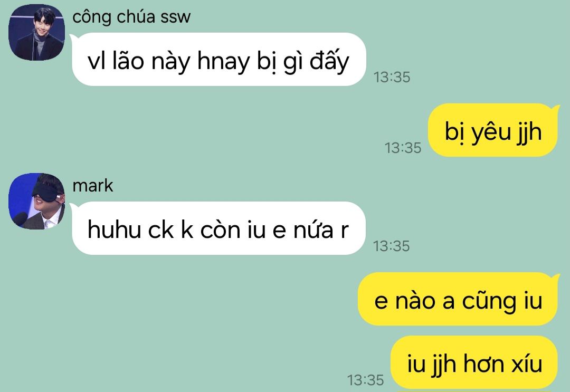
Task: Select the 'iu jjh hơn xíu' message
Action: pyautogui.click(x=474, y=362)
